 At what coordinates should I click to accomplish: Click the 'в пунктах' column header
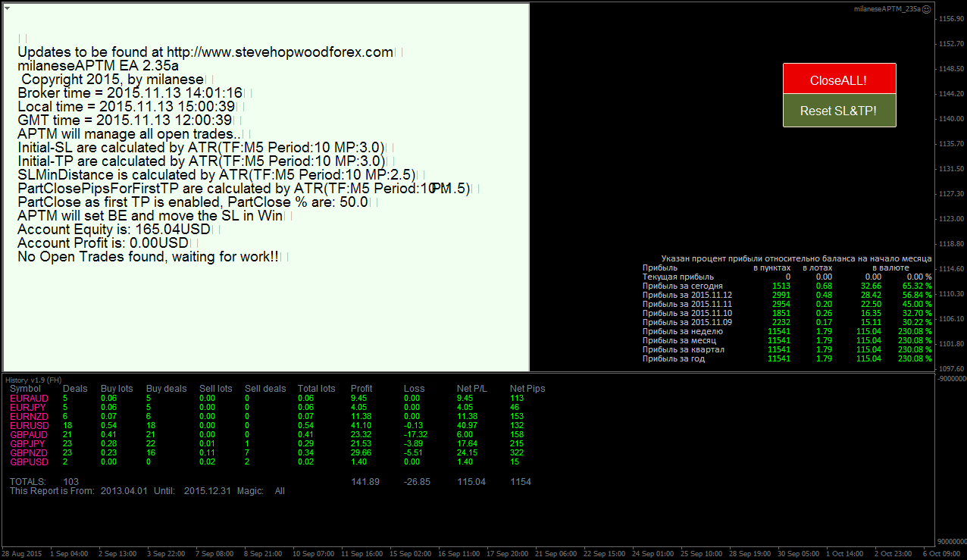[x=771, y=268]
